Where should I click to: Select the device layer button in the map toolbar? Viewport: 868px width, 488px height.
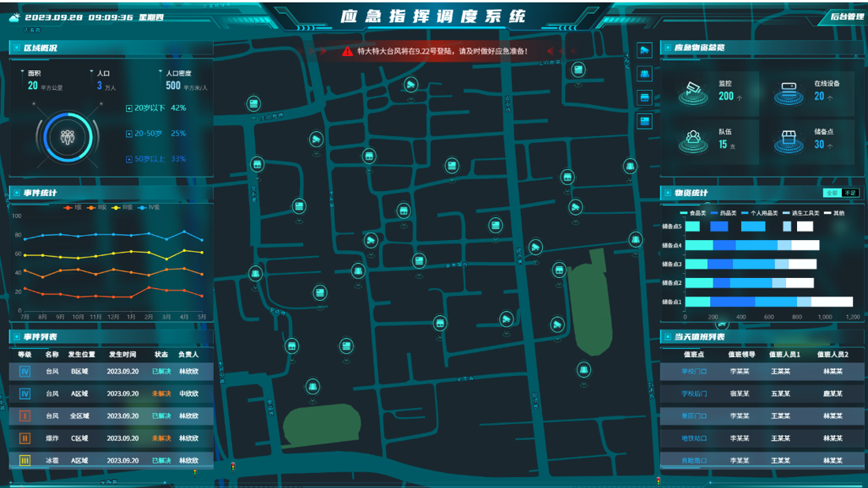pos(645,122)
